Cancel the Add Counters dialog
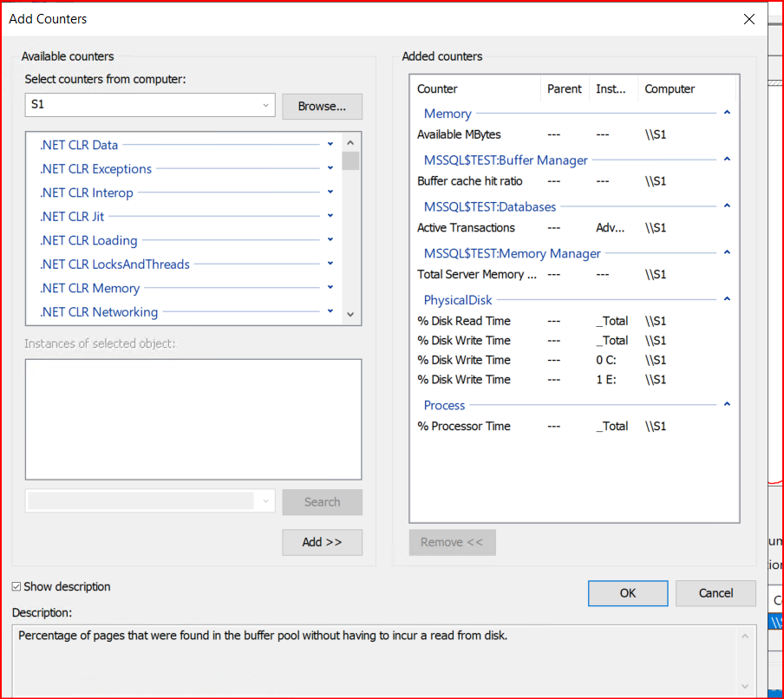Screen dimensions: 784x699 point(715,593)
